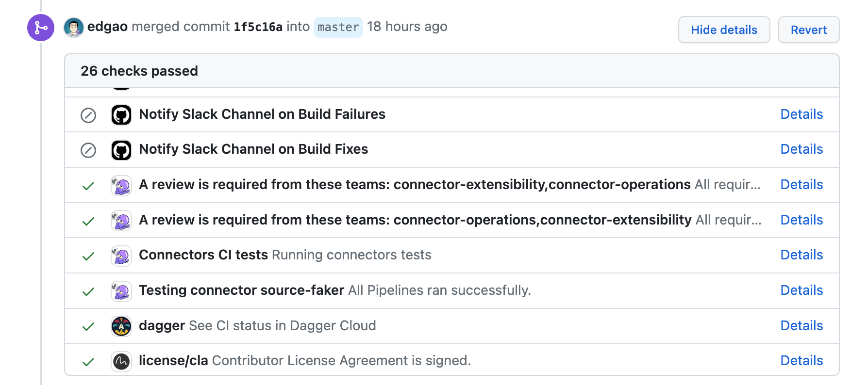Open Details for the license/cla check
The width and height of the screenshot is (868, 385).
pos(801,361)
